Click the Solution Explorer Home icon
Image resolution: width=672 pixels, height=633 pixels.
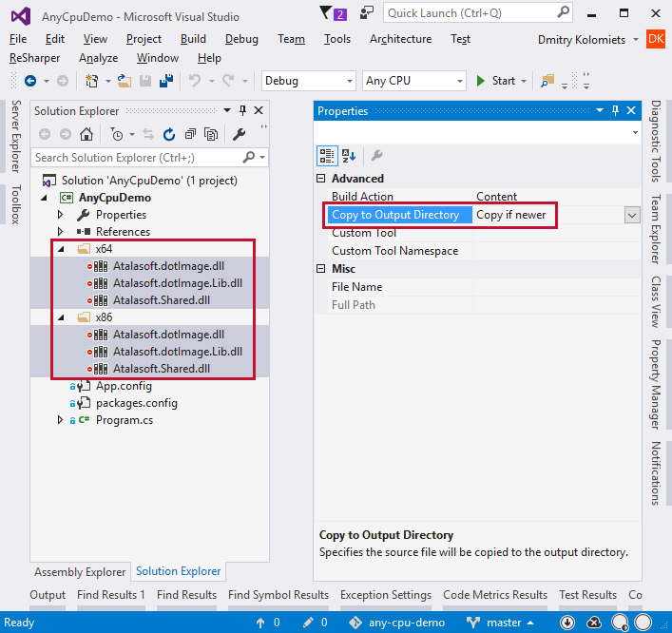click(86, 135)
